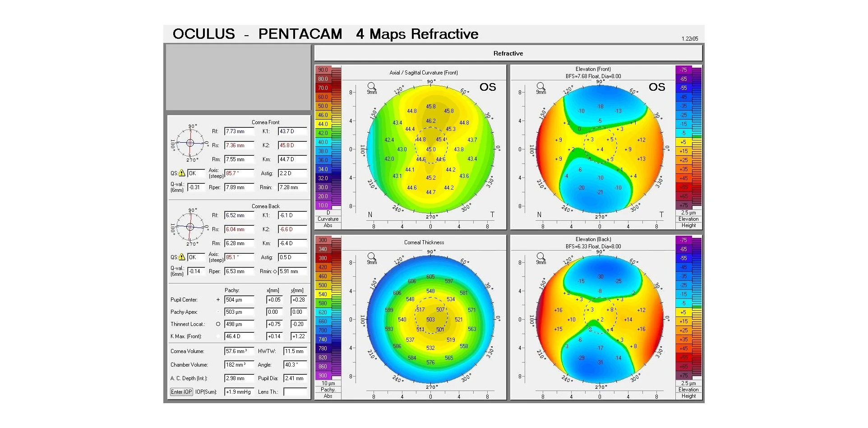Click the Cornea Volume 57.6 mm³ field
Image resolution: width=868 pixels, height=428 pixels.
pos(240,351)
